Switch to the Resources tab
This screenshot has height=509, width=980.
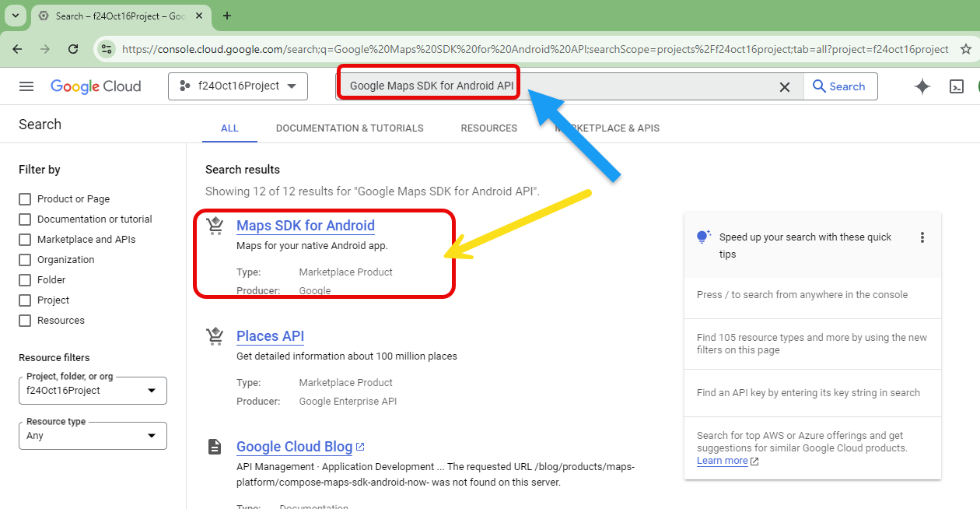coord(488,128)
